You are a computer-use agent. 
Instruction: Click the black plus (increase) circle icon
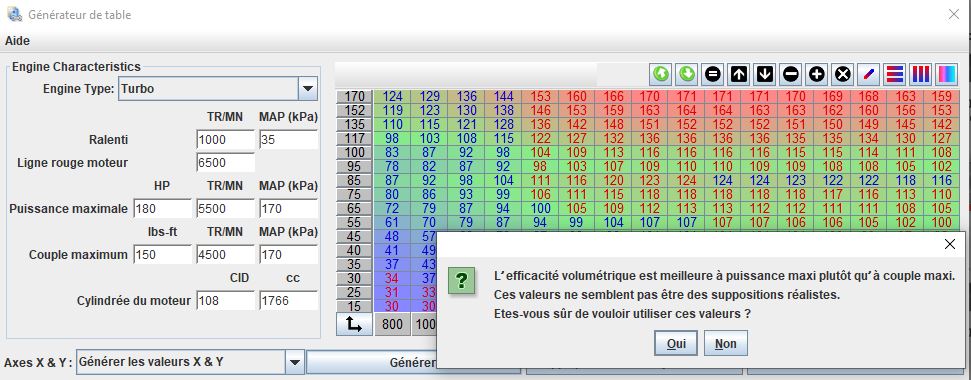(817, 74)
